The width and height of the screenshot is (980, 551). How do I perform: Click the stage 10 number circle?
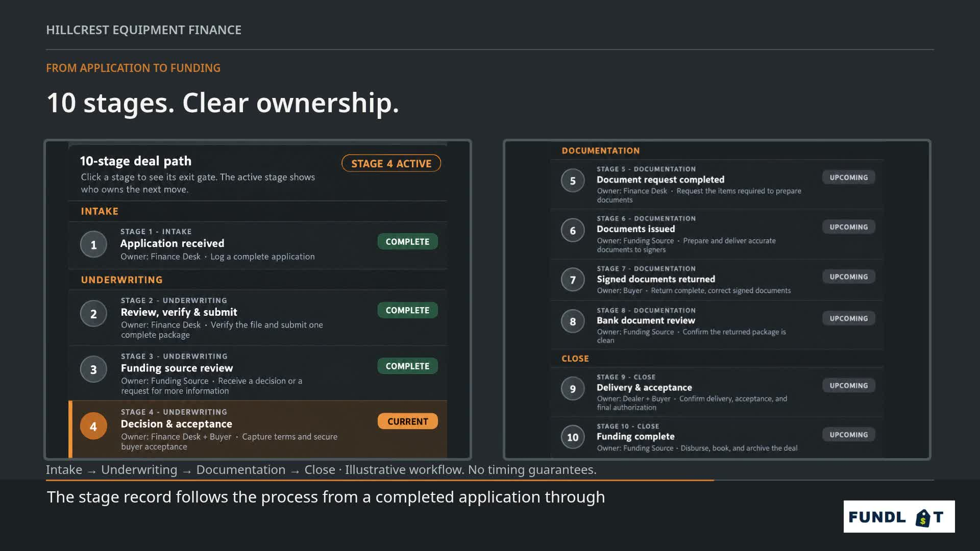pyautogui.click(x=573, y=437)
